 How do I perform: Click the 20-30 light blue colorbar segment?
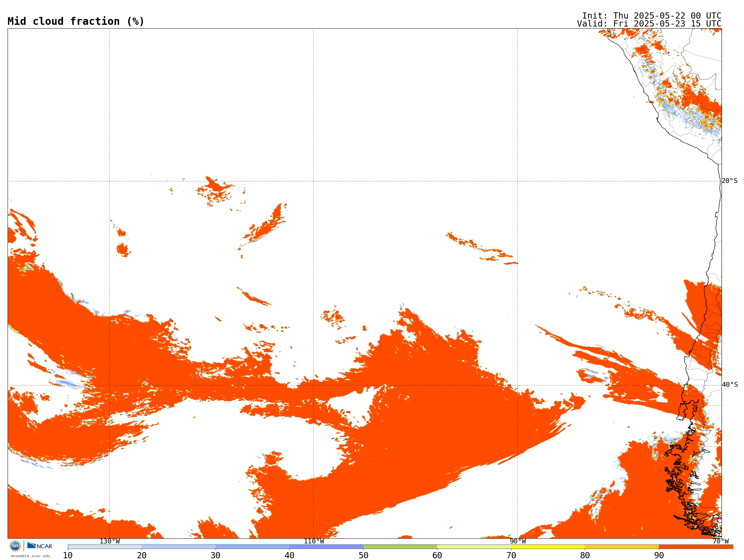(x=178, y=547)
